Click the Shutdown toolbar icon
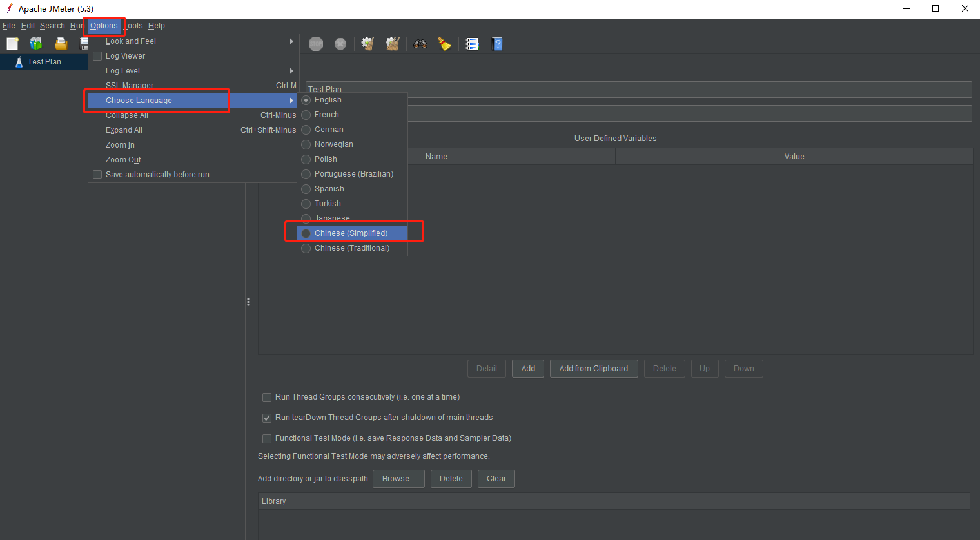Screen dimensions: 980x540 point(340,44)
